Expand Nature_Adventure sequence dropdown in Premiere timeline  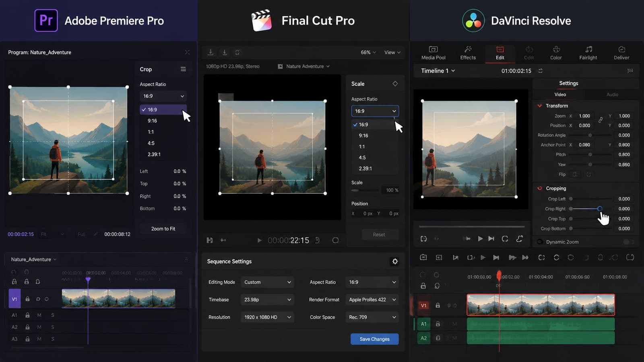(34, 259)
